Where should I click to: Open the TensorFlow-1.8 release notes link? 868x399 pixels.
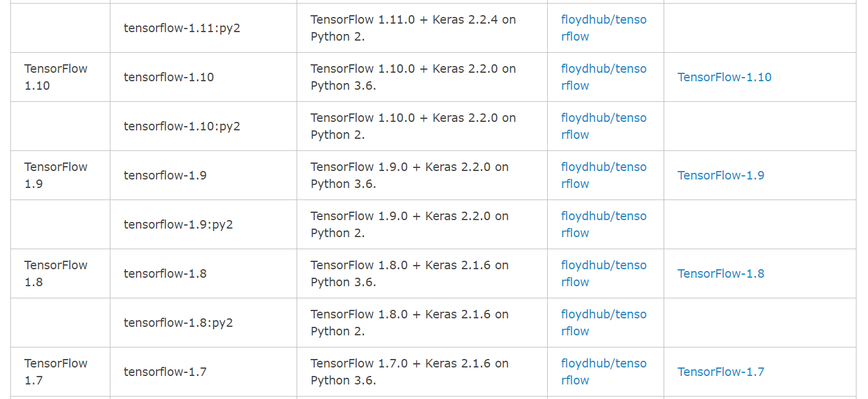[x=721, y=273]
